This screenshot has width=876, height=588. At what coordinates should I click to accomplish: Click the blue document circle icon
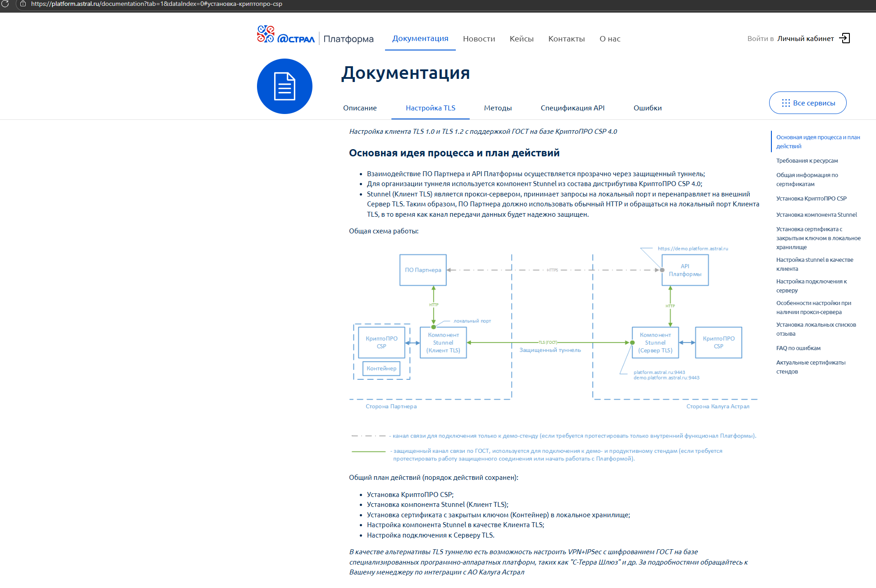pyautogui.click(x=284, y=86)
